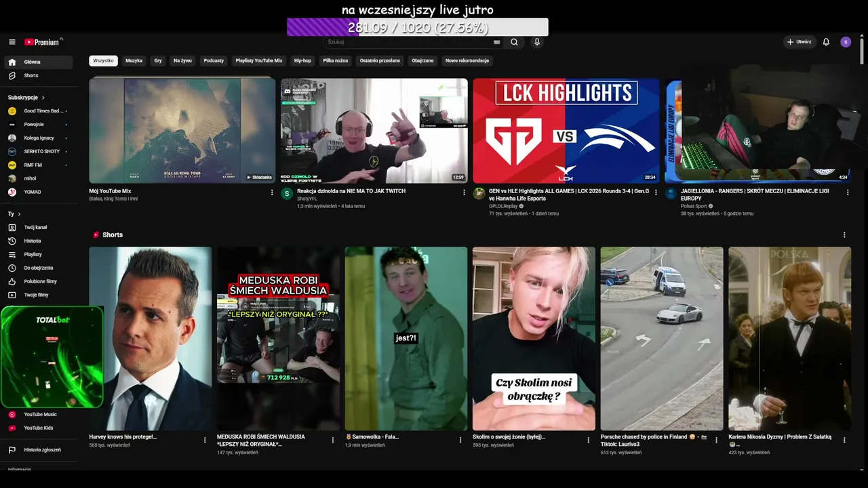Launch YouTube Music from sidebar
Viewport: 868px width, 488px height.
pos(39,414)
